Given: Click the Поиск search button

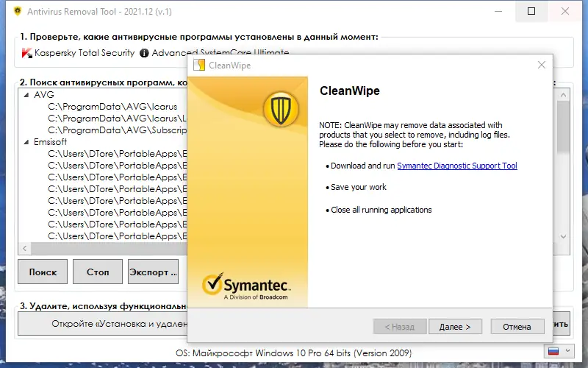Looking at the screenshot, I should tap(43, 272).
